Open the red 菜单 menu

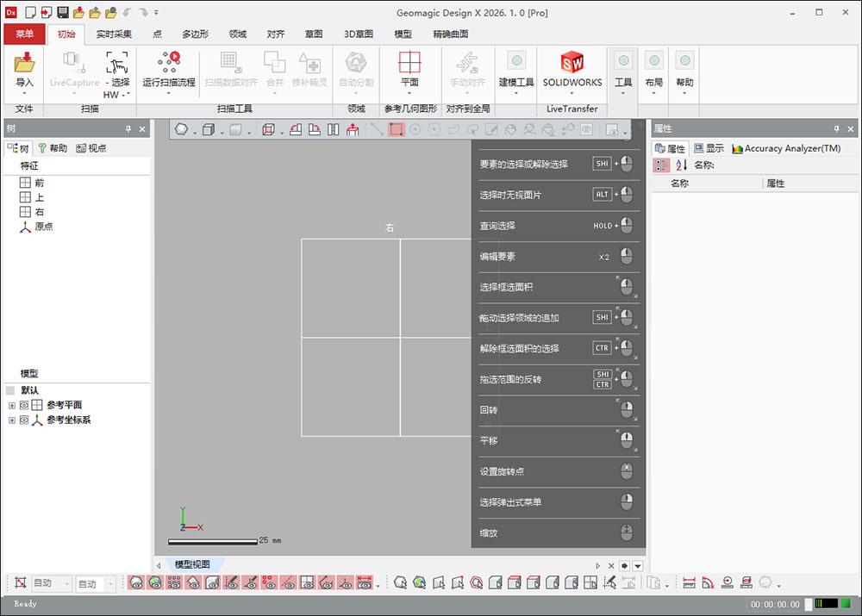[x=24, y=34]
